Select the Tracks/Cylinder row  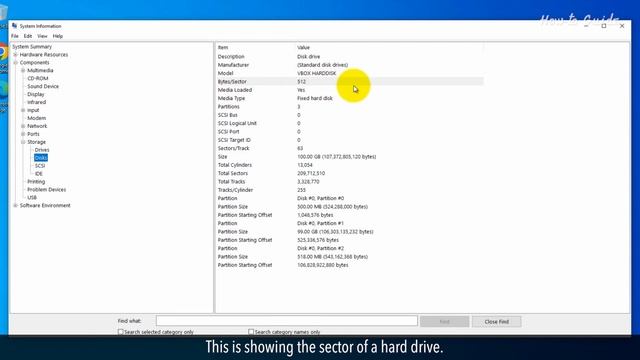[350, 190]
